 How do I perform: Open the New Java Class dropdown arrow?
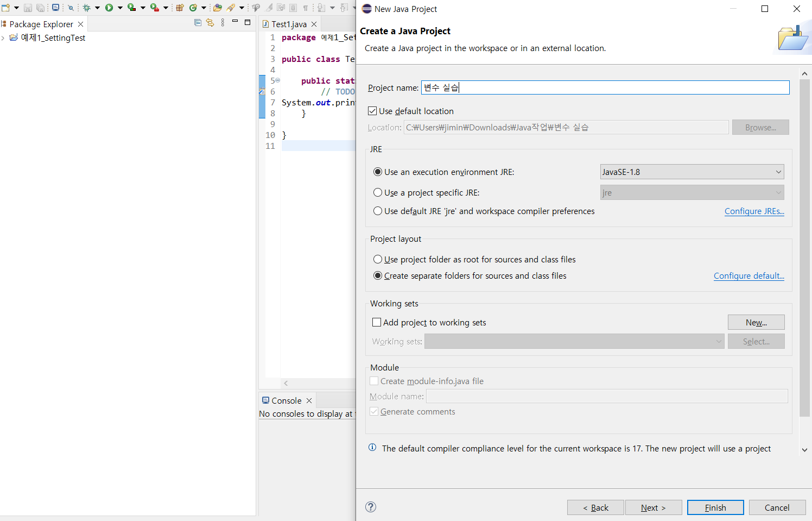coord(204,8)
